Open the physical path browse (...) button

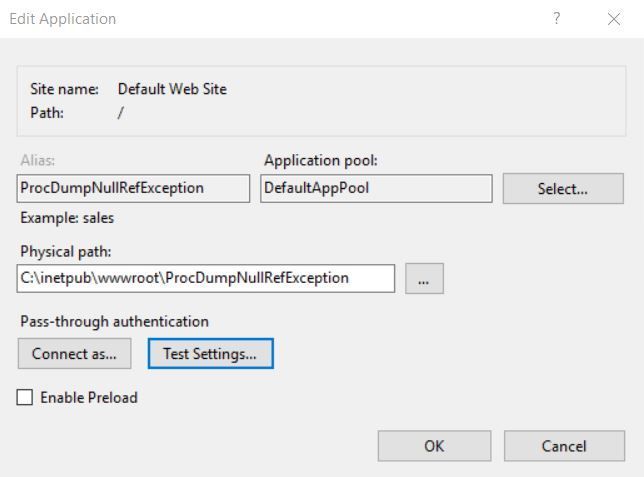tap(424, 279)
